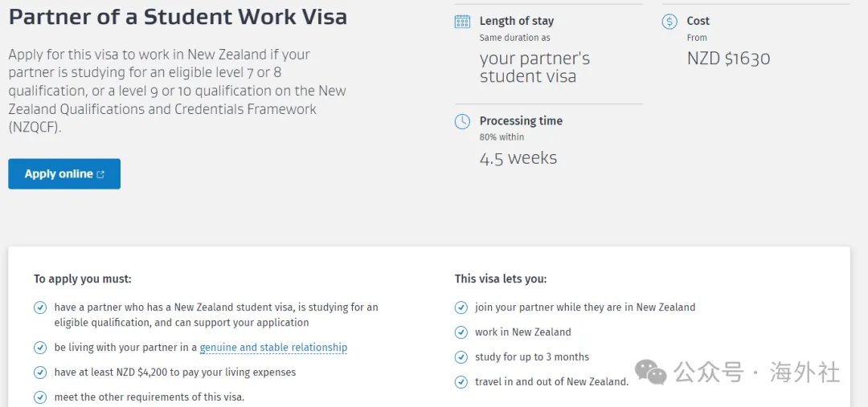The width and height of the screenshot is (868, 407).
Task: Click the WeChat logo in the watermark
Action: pyautogui.click(x=650, y=372)
